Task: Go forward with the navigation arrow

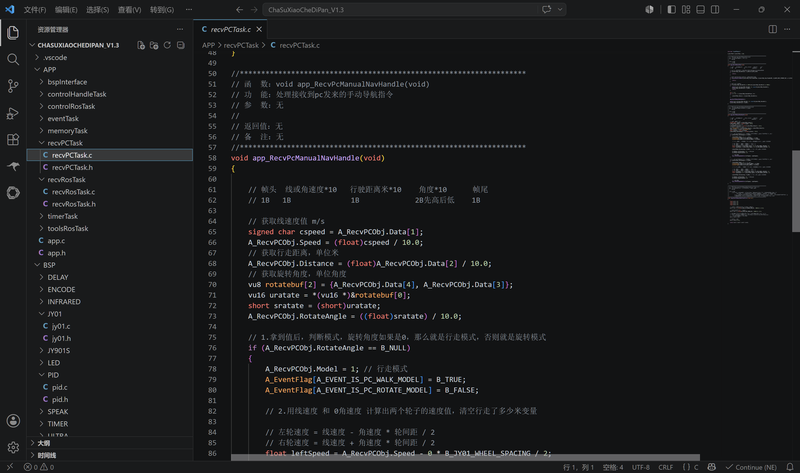Action: [254, 10]
